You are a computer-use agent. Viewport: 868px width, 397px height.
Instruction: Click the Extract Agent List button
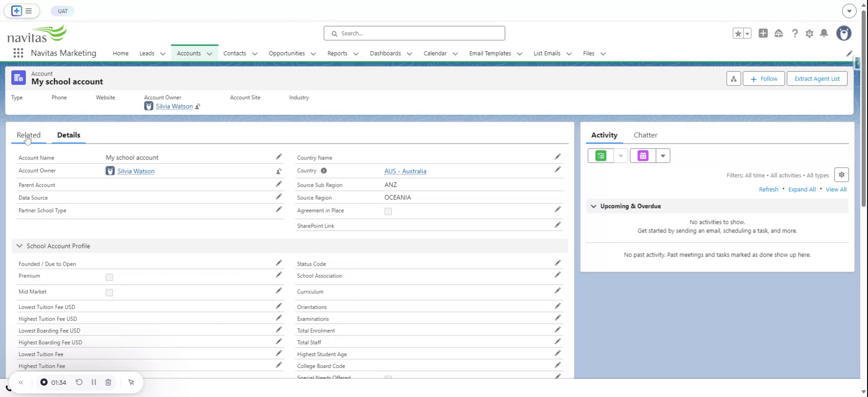[817, 79]
